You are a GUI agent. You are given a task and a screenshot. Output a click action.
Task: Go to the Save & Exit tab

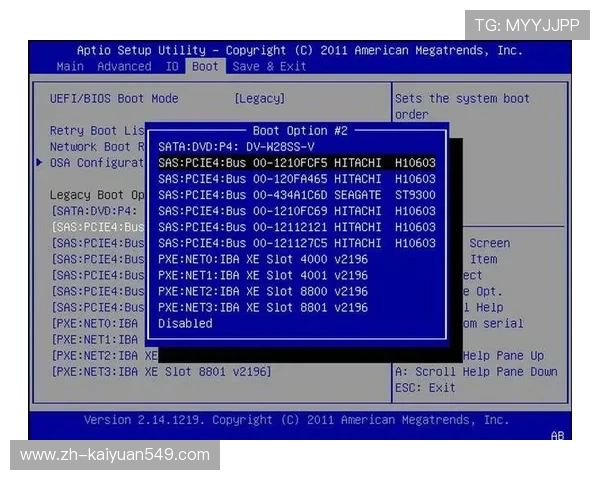[x=269, y=67]
